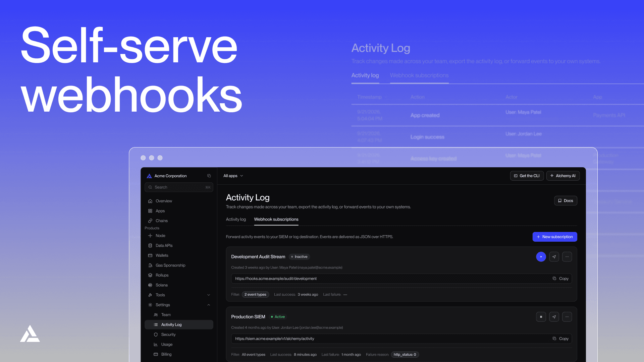Open Team settings page
Viewport: 644px width, 362px height.
click(x=166, y=315)
